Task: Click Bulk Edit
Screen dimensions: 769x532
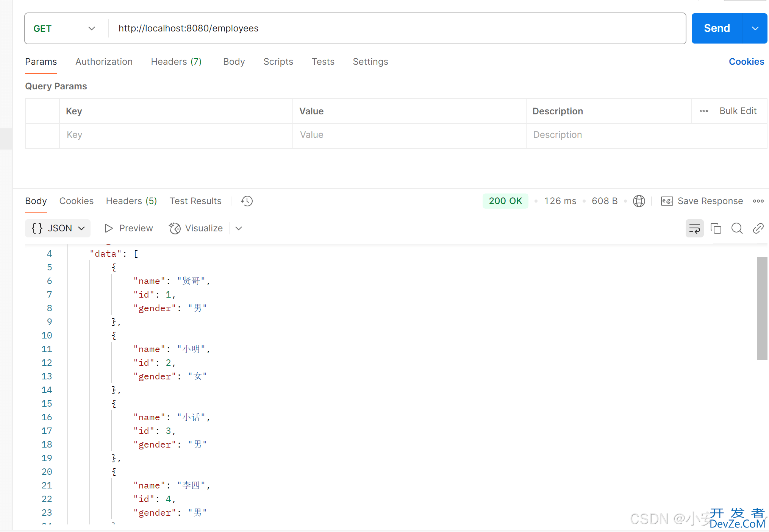Action: pos(738,111)
